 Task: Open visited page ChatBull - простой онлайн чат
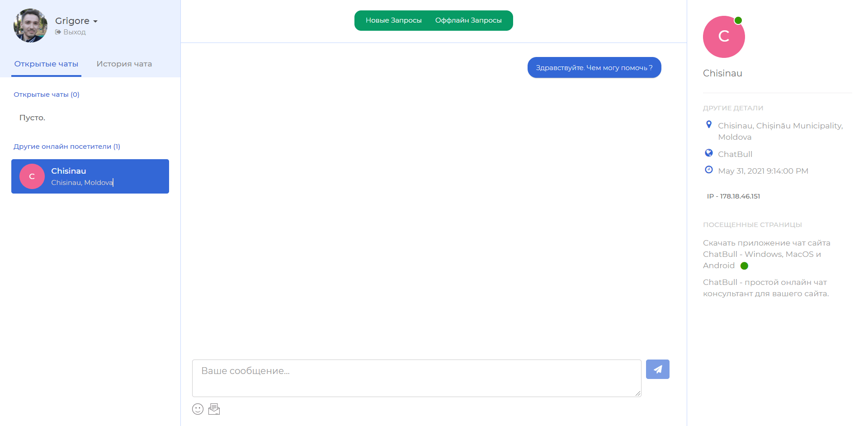[x=766, y=288]
